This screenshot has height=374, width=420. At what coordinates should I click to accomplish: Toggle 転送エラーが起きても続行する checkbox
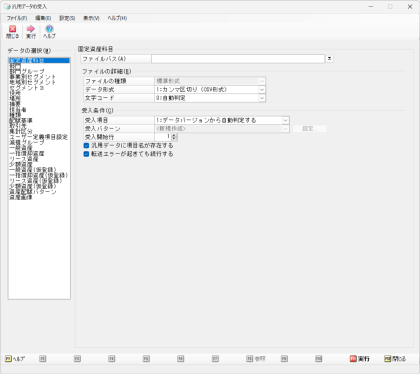click(x=86, y=154)
